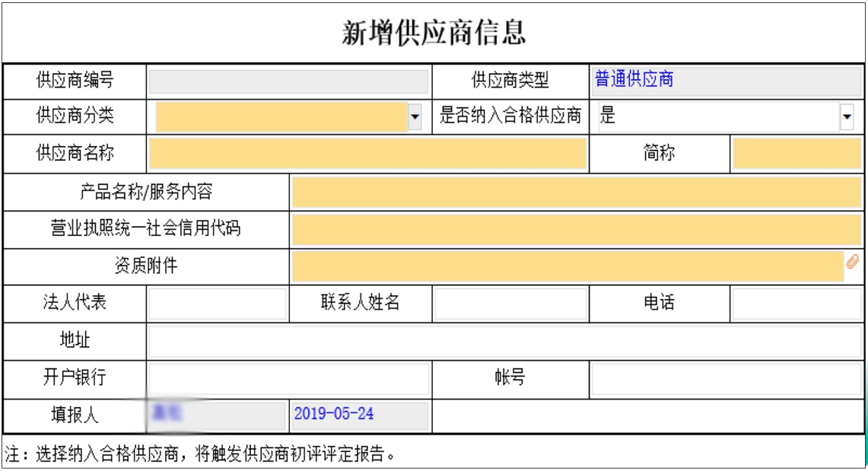Screen dimensions: 868x471
Task: Click the paperclip attachment icon
Action: [x=853, y=262]
